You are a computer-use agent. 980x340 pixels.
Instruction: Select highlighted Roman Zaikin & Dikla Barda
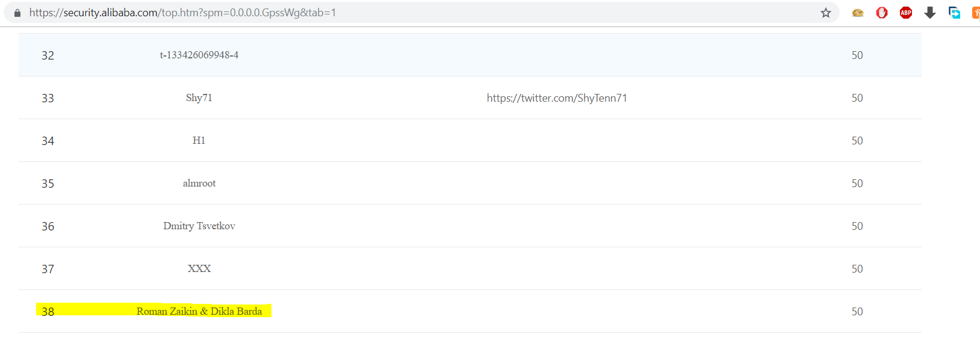[x=199, y=312]
